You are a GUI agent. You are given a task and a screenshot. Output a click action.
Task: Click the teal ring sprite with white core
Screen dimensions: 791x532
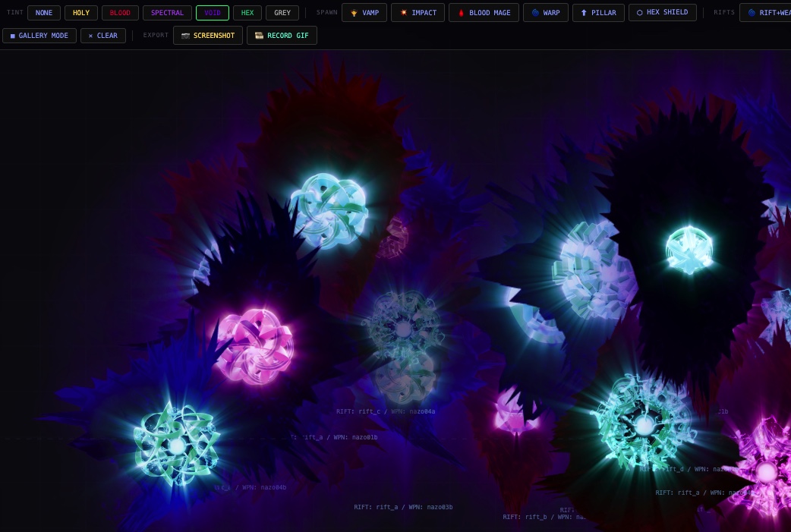pyautogui.click(x=643, y=426)
